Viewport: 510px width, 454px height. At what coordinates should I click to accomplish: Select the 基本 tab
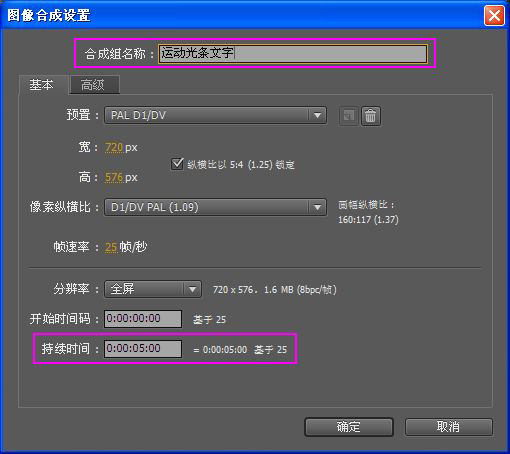tap(43, 85)
